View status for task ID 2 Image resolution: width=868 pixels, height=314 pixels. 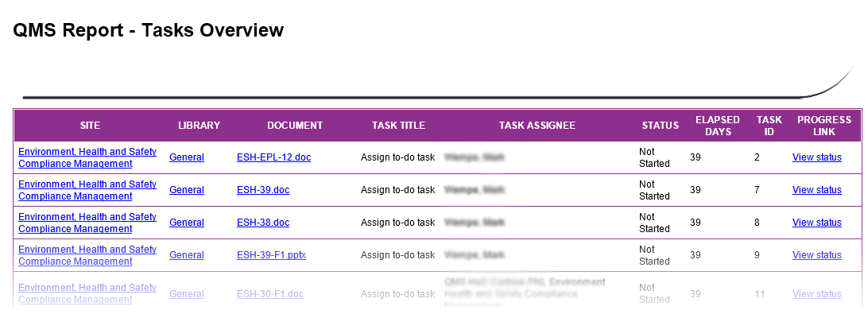click(x=817, y=157)
